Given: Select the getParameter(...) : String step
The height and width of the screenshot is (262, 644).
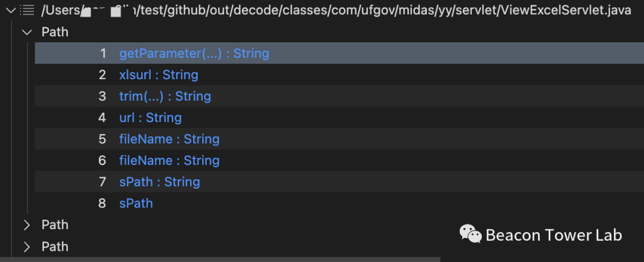Looking at the screenshot, I should (x=194, y=54).
